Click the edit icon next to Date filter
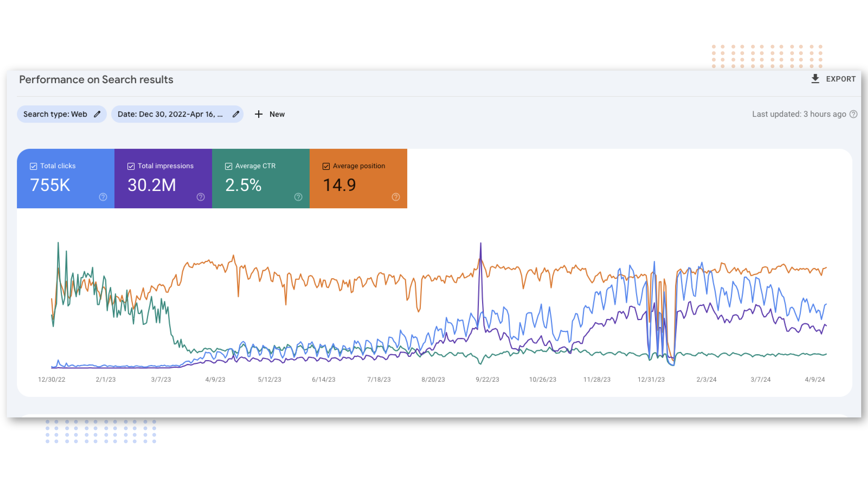This screenshot has height=488, width=868. tap(236, 114)
